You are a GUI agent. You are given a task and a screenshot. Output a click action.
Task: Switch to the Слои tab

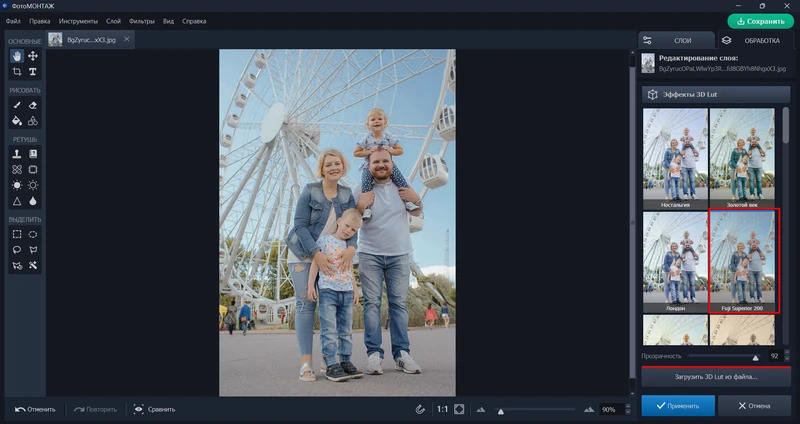[x=677, y=40]
